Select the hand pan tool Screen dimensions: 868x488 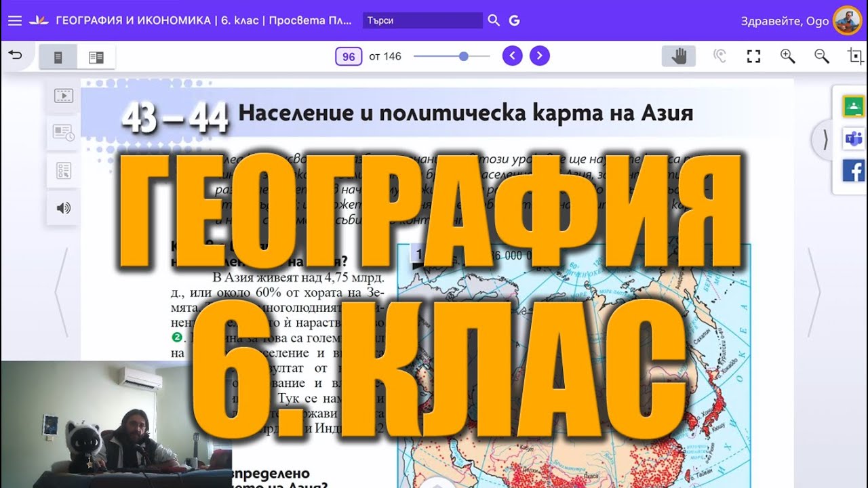click(679, 56)
